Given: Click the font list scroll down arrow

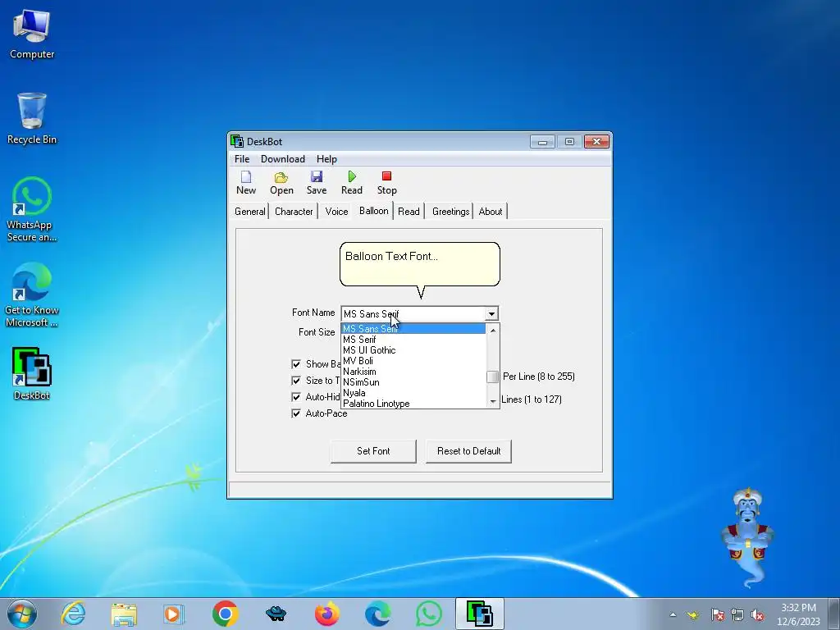Looking at the screenshot, I should pos(492,402).
